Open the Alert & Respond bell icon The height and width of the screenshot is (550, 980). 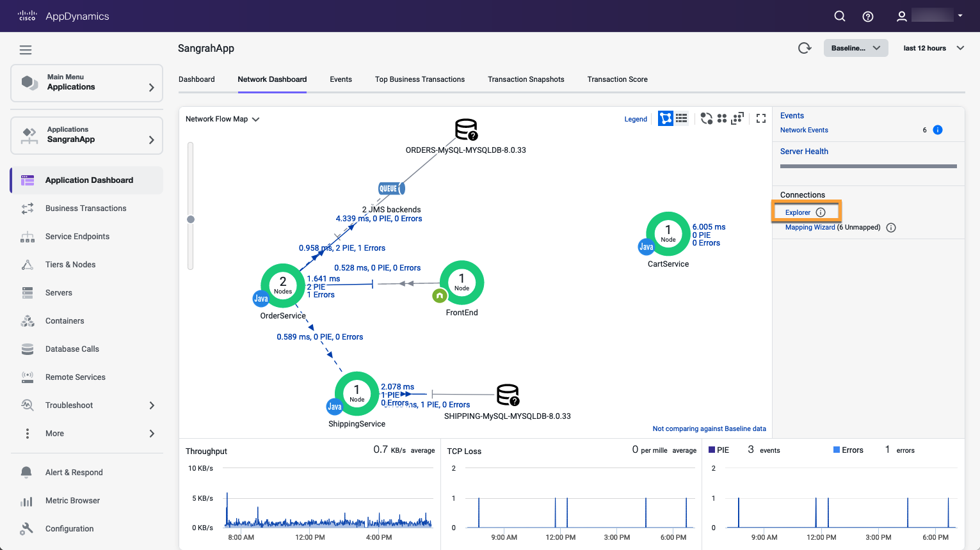(x=26, y=473)
